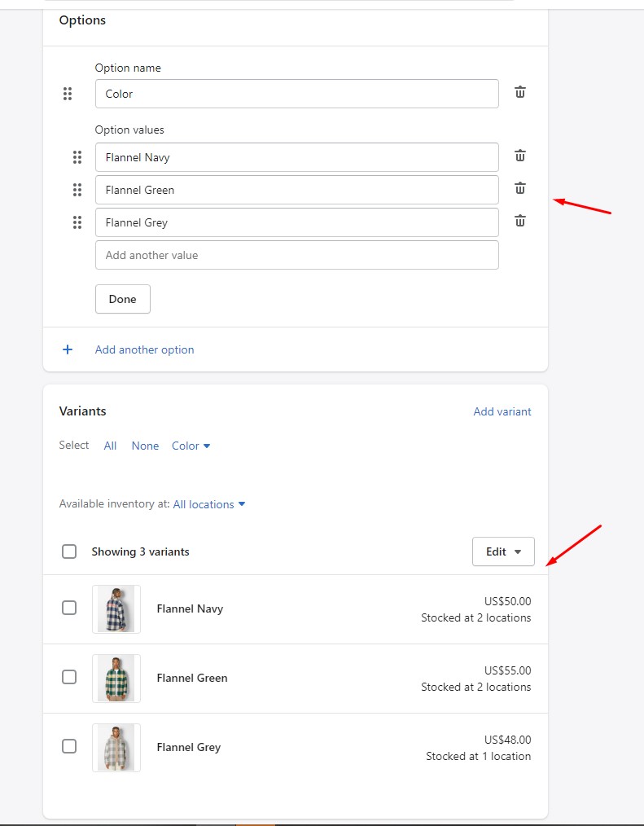Screen dimensions: 644x826
Task: Remove the Flannel Navy option value
Action: 520,156
